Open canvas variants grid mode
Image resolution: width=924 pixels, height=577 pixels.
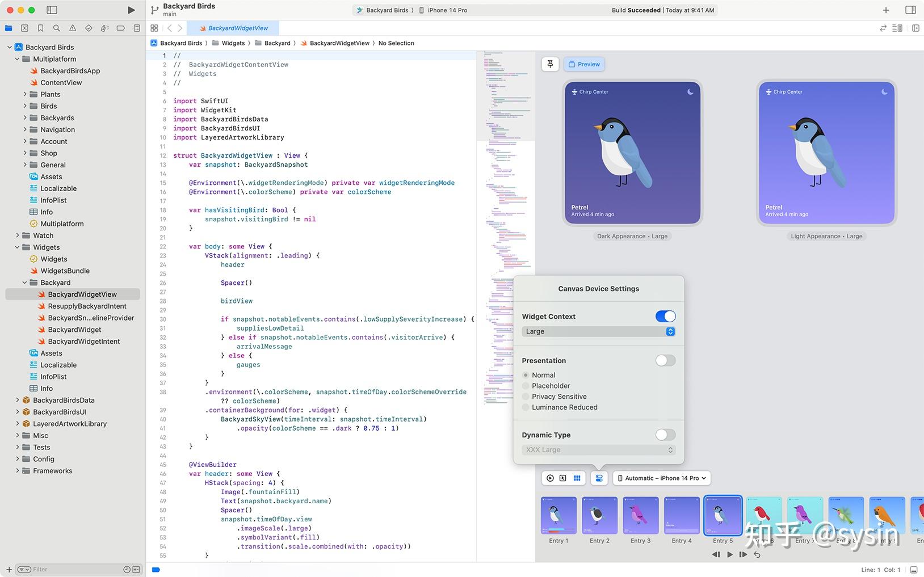(577, 478)
